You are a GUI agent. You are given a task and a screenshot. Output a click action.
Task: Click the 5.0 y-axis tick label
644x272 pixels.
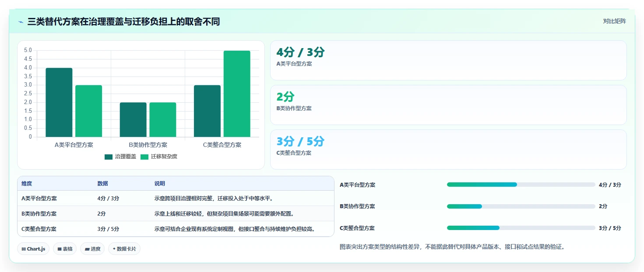(x=28, y=50)
